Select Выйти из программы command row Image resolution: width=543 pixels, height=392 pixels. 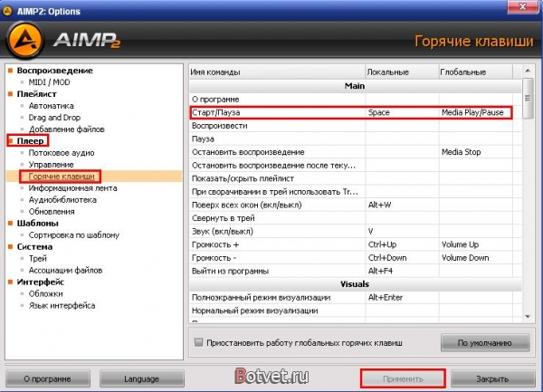pyautogui.click(x=356, y=271)
